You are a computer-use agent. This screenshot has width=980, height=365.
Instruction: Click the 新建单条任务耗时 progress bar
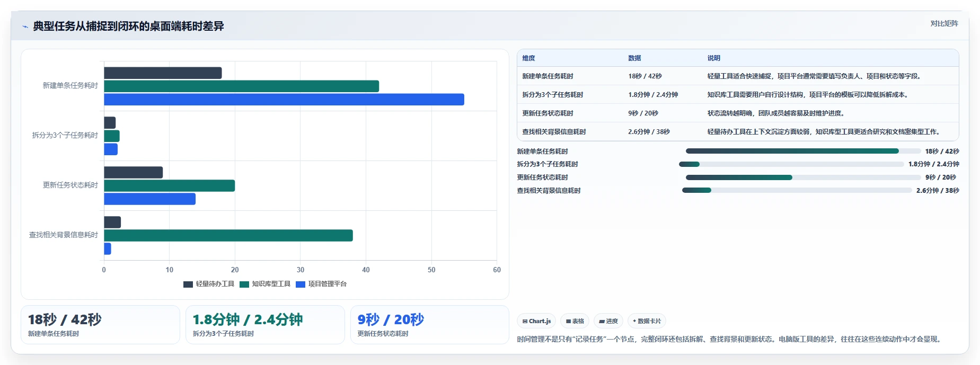[803, 151]
